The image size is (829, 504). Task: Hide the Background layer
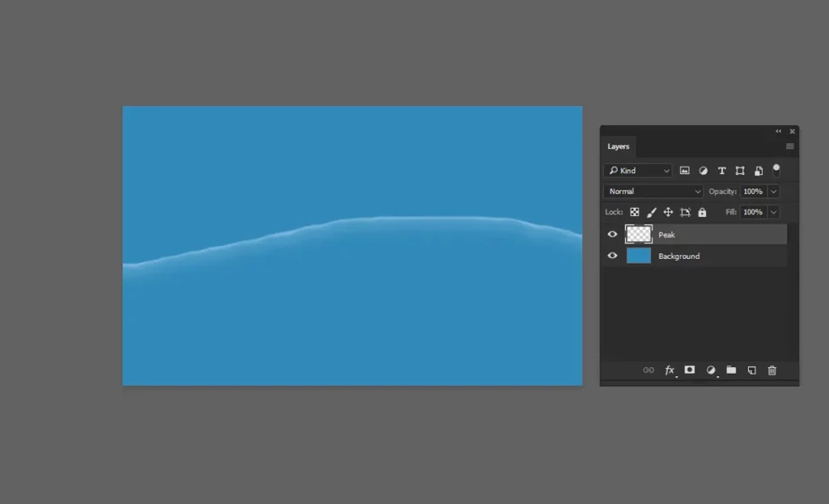click(x=613, y=256)
